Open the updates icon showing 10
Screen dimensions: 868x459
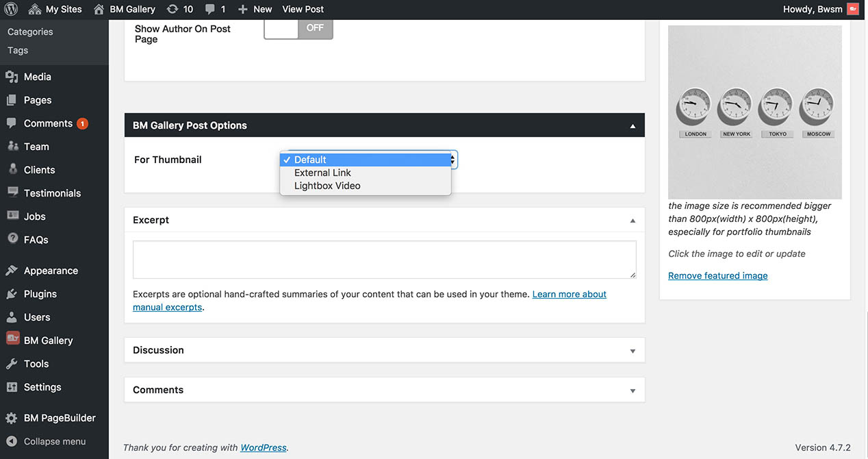(173, 9)
